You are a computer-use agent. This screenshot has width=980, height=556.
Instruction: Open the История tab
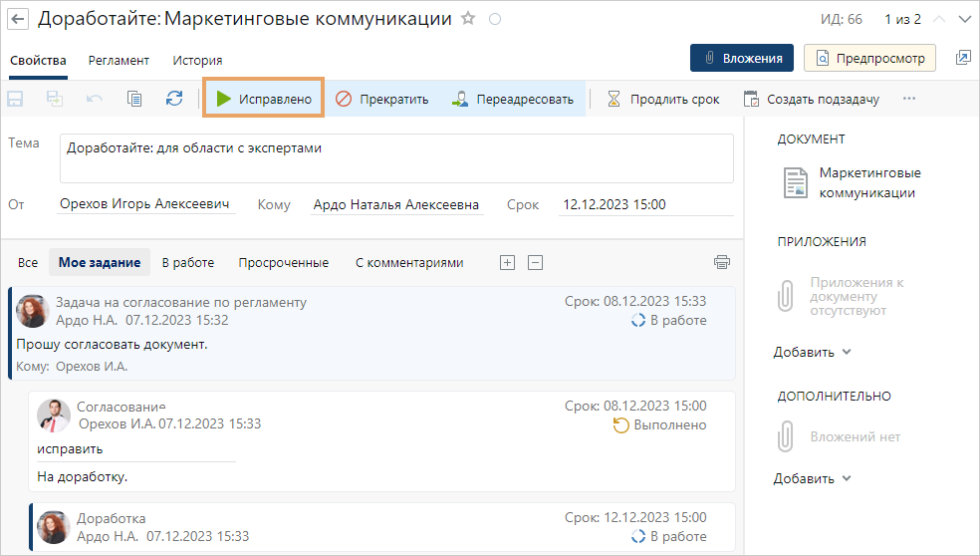pos(197,60)
